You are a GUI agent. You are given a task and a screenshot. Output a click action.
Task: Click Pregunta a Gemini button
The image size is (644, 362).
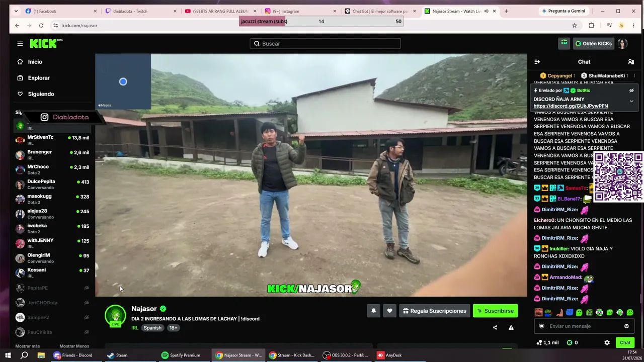[563, 11]
